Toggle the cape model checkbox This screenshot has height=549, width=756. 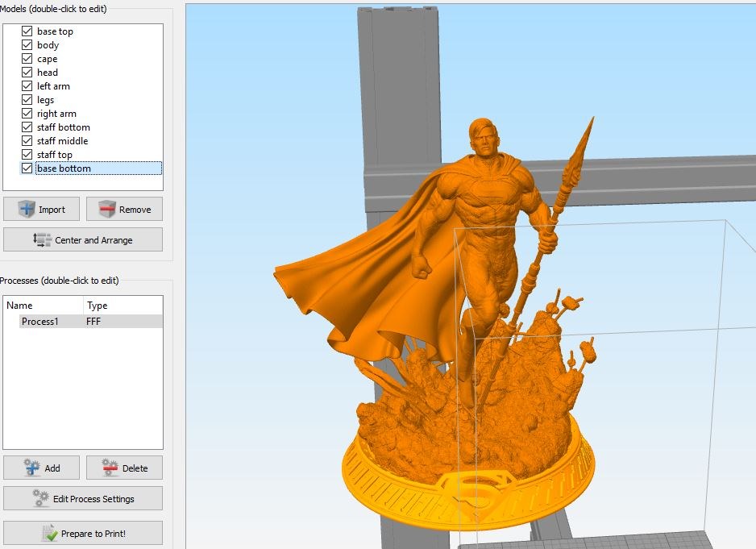27,59
